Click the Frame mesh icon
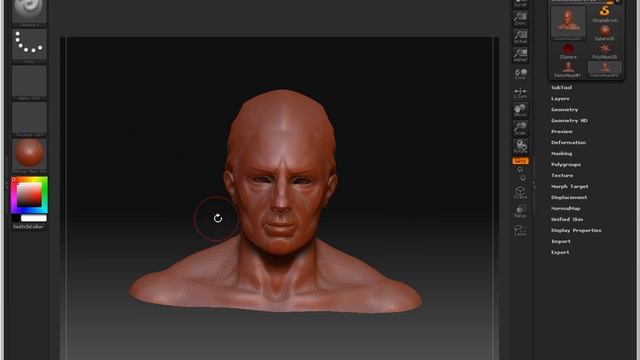Image resolution: width=640 pixels, height=360 pixels. coord(520,193)
